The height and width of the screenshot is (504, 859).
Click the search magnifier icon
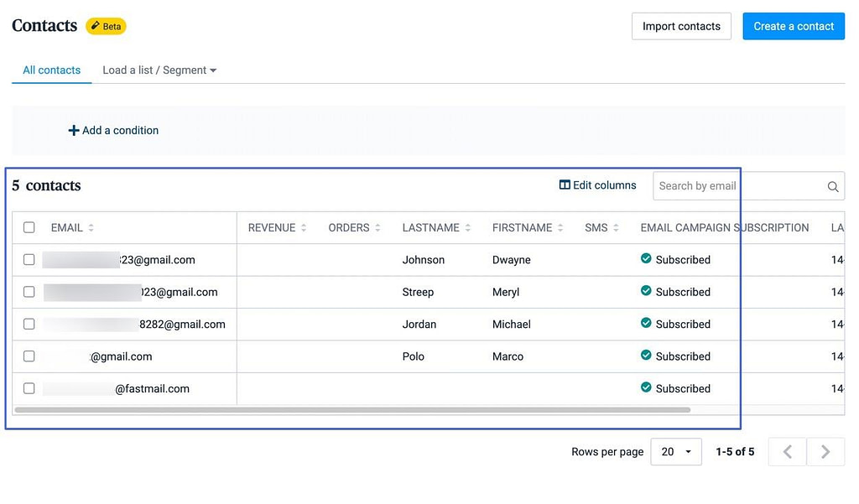832,187
